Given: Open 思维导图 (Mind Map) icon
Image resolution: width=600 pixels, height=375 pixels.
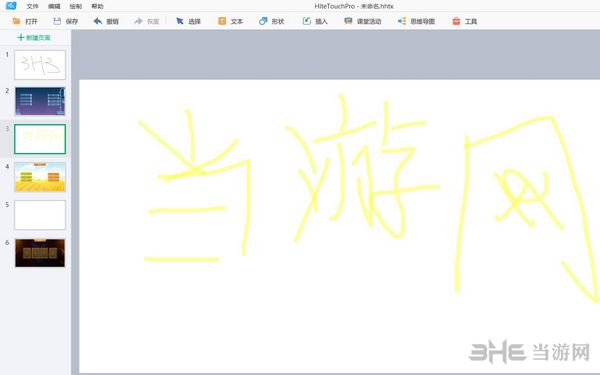Looking at the screenshot, I should pos(402,21).
